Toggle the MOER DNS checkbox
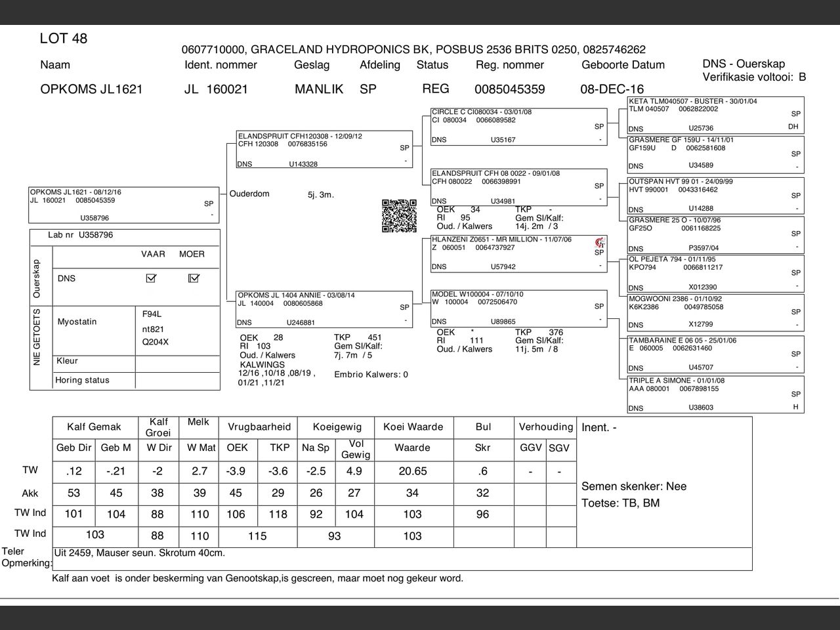Viewport: 840px width, 630px height. (x=193, y=278)
